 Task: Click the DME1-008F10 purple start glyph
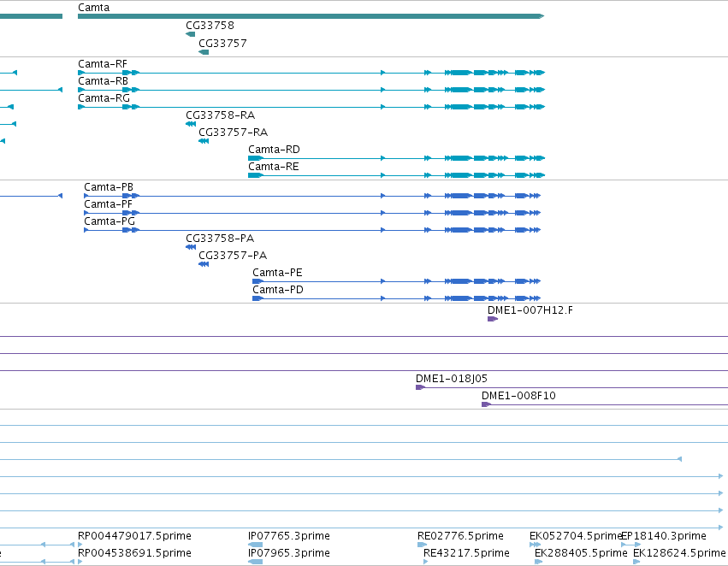[486, 404]
